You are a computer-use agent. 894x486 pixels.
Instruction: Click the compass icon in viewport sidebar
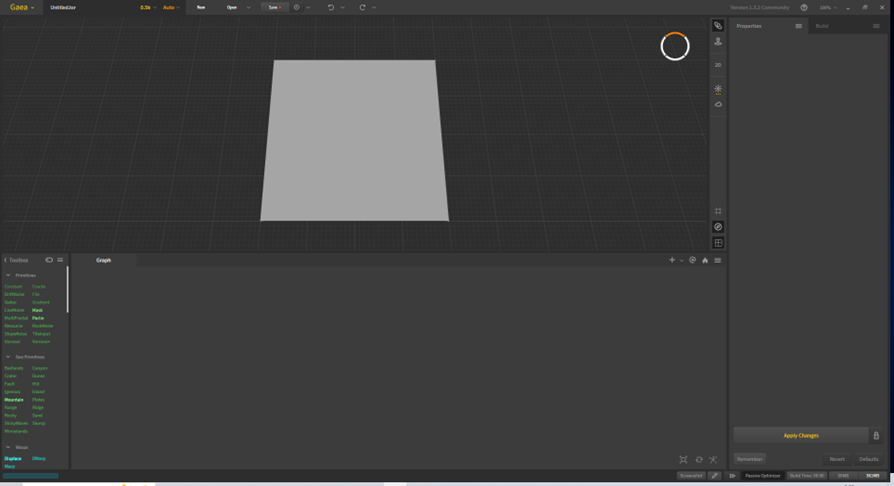click(x=718, y=227)
